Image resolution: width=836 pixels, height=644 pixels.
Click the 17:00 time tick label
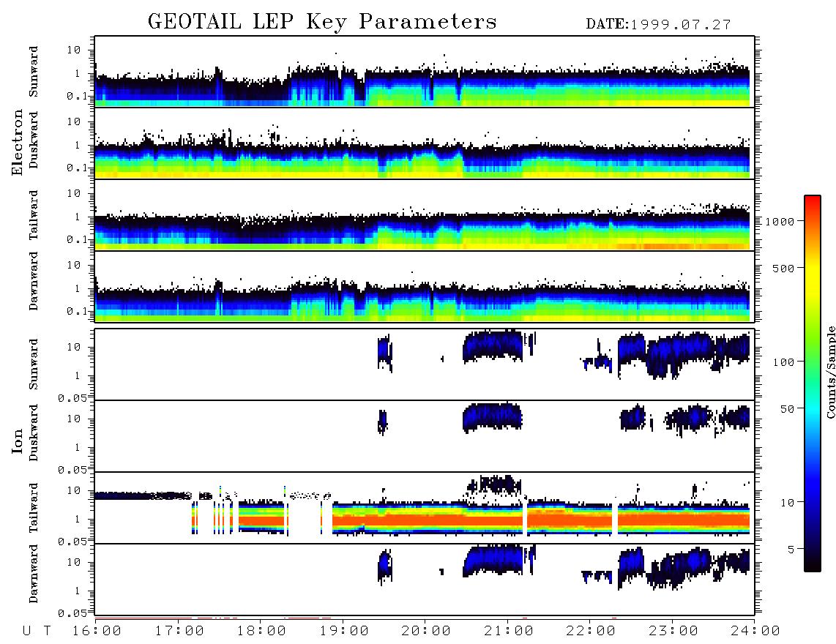179,631
